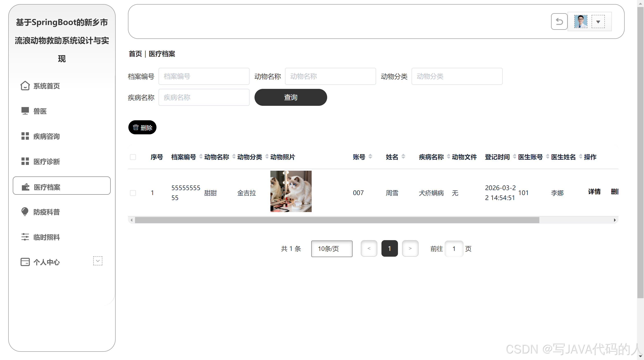Viewport: 644px width, 360px height.
Task: Sort by 疾病名称 column arrows
Action: [x=448, y=157]
